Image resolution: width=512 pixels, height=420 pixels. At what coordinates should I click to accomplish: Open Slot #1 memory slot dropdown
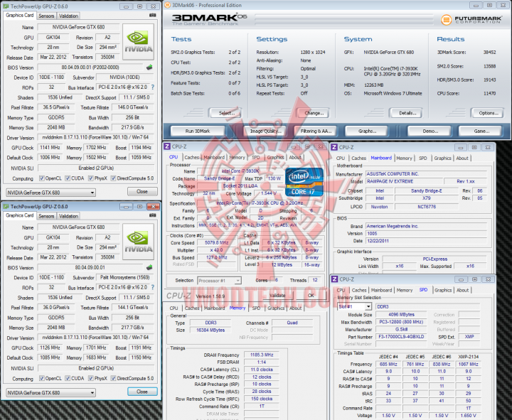point(354,307)
